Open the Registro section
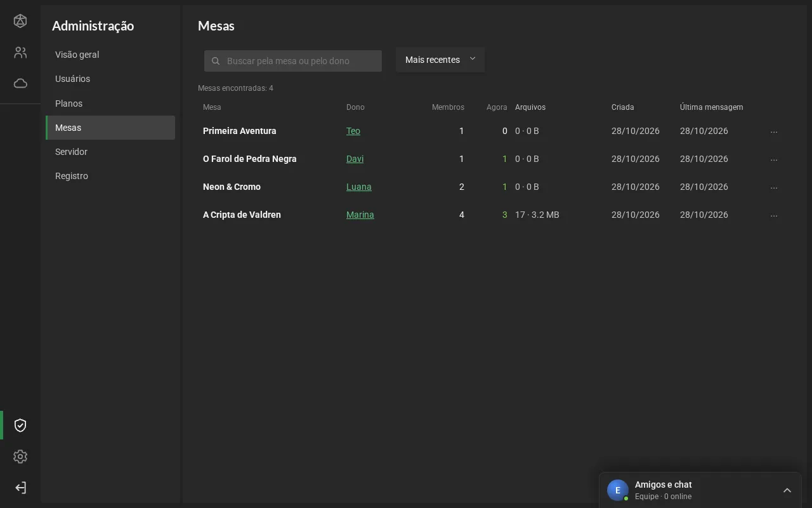The image size is (812, 508). [x=110, y=176]
